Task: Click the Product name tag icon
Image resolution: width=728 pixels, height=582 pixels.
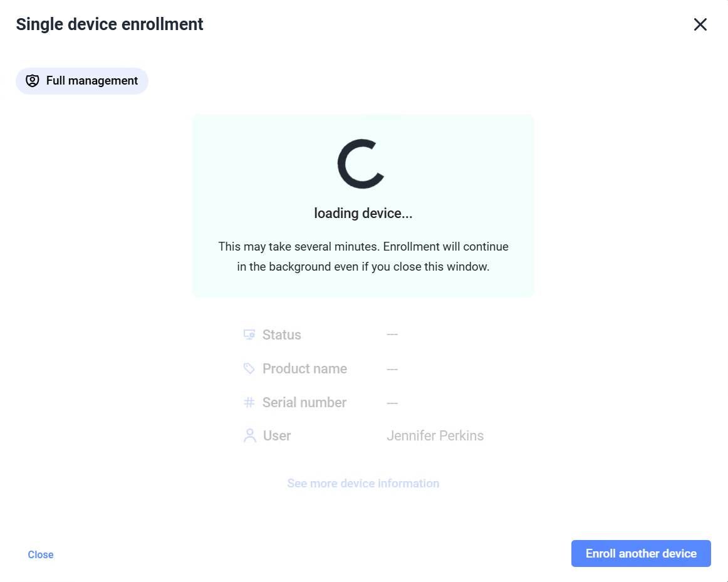Action: (x=249, y=368)
